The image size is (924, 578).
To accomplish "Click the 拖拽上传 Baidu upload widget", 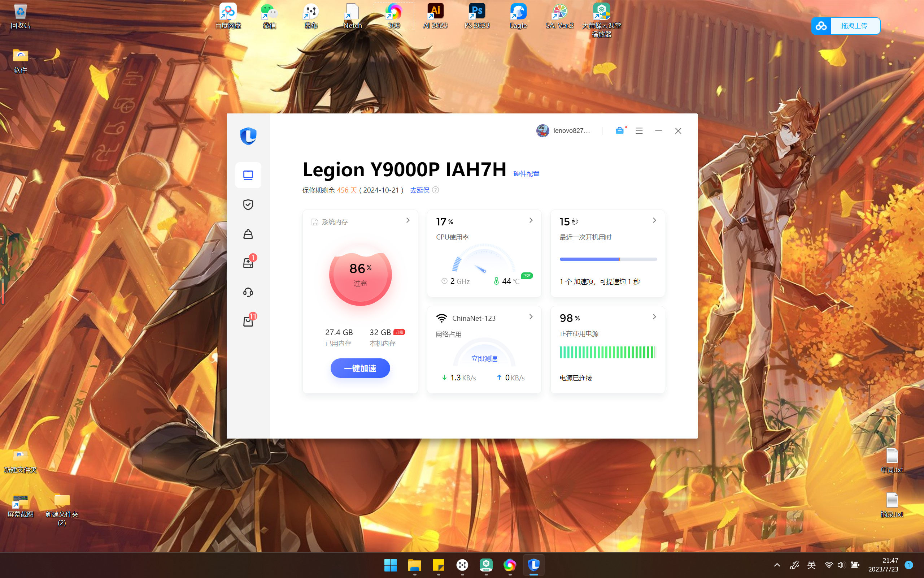I will (x=846, y=26).
